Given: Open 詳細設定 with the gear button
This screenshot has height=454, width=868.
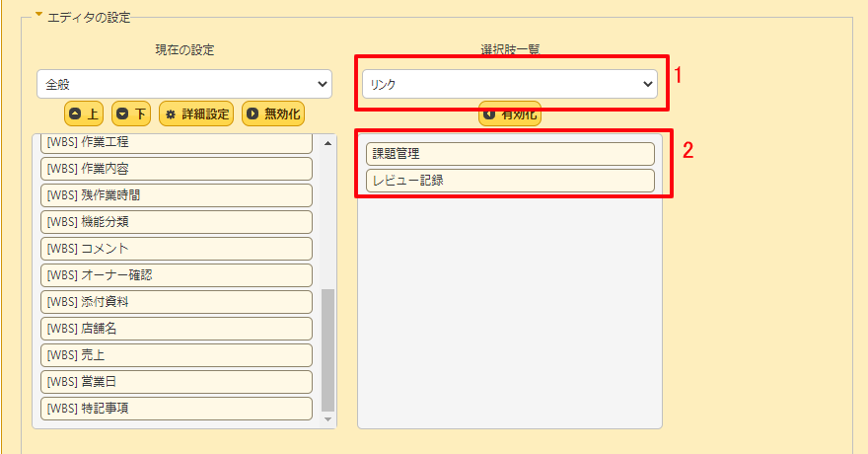Looking at the screenshot, I should pyautogui.click(x=196, y=114).
